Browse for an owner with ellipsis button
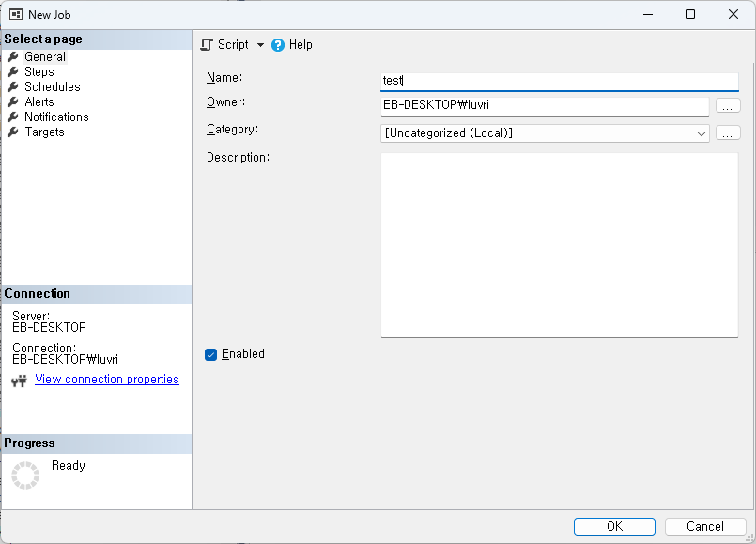The width and height of the screenshot is (756, 544). 728,105
